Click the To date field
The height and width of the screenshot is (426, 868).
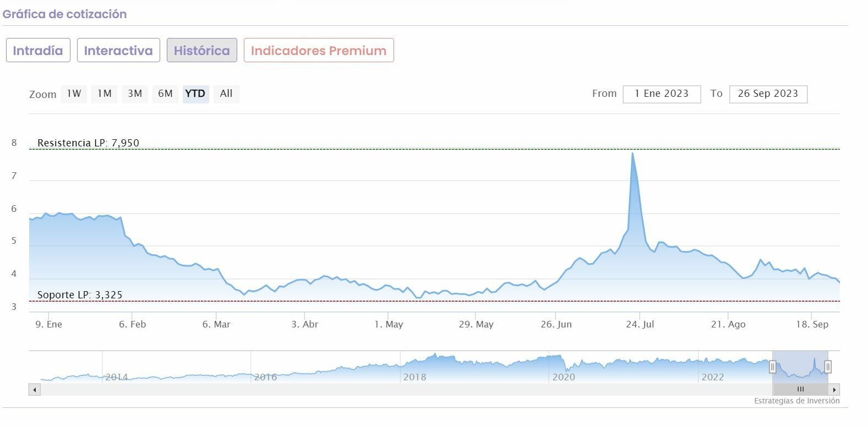click(768, 94)
